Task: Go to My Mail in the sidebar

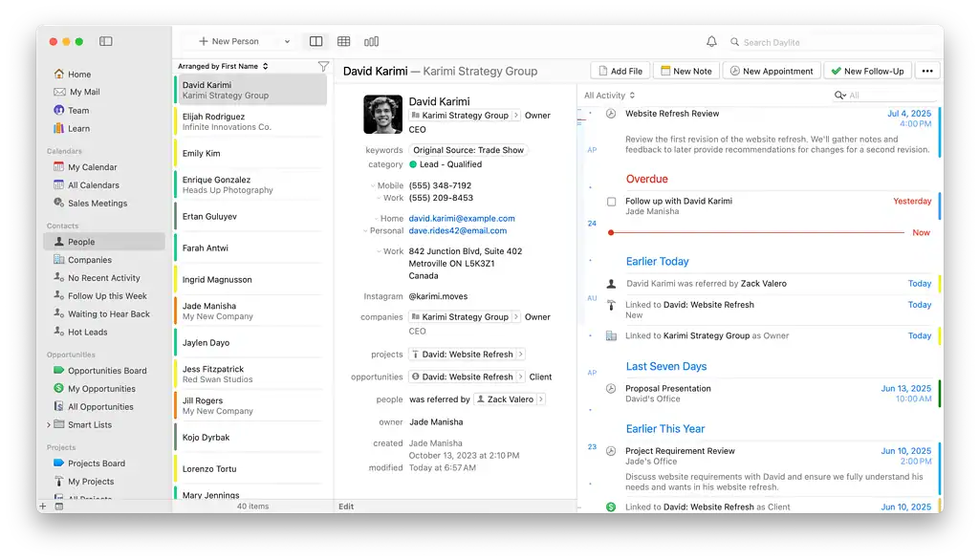Action: 84,92
